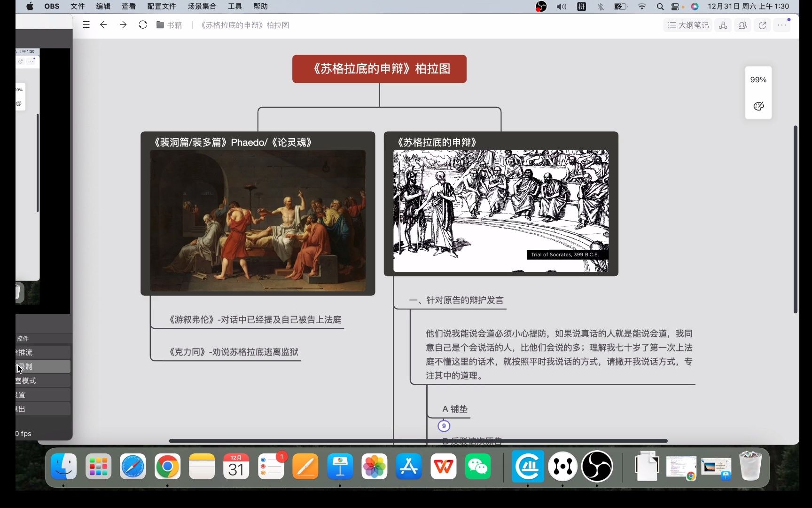This screenshot has width=812, height=508.
Task: Open the sidebar hamburger menu icon
Action: (x=86, y=25)
